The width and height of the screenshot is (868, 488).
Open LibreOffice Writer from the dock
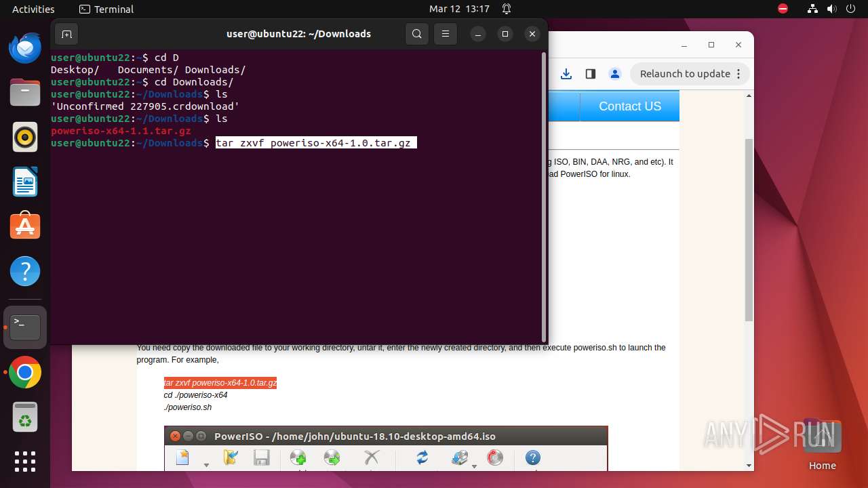[x=25, y=182]
